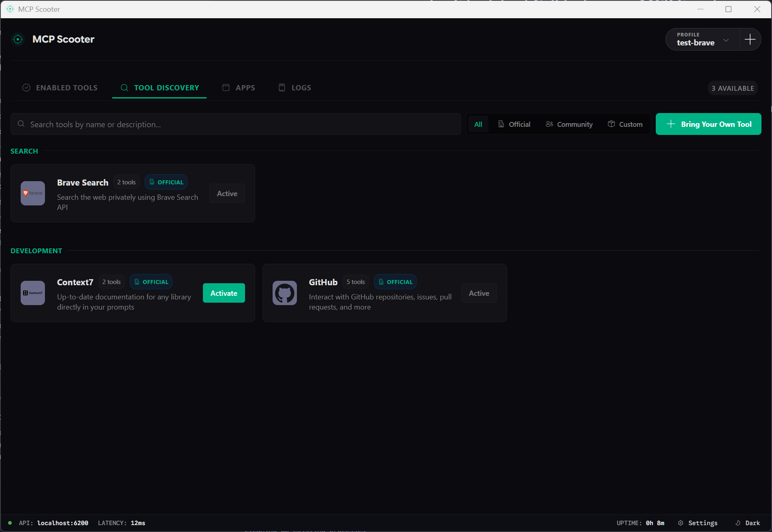Click Context7's 2 tools badge
772x532 pixels.
tap(111, 282)
